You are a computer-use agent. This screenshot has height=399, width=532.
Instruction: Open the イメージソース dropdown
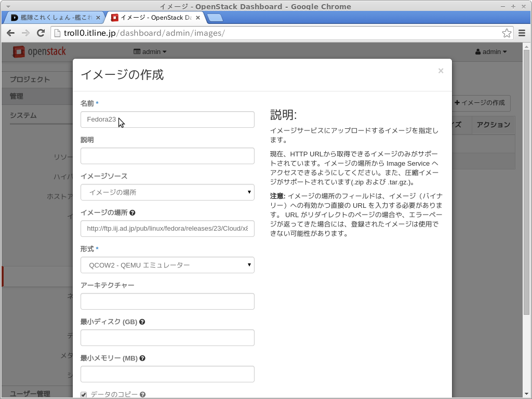click(167, 192)
